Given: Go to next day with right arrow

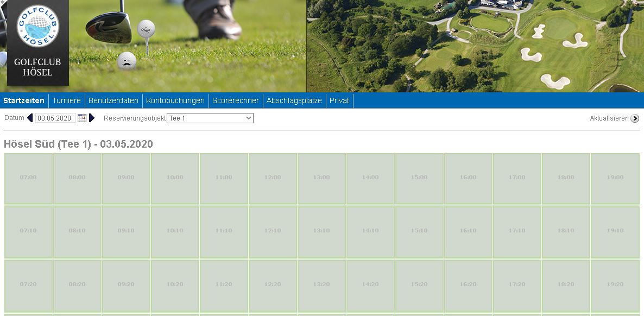Looking at the screenshot, I should click(x=92, y=118).
